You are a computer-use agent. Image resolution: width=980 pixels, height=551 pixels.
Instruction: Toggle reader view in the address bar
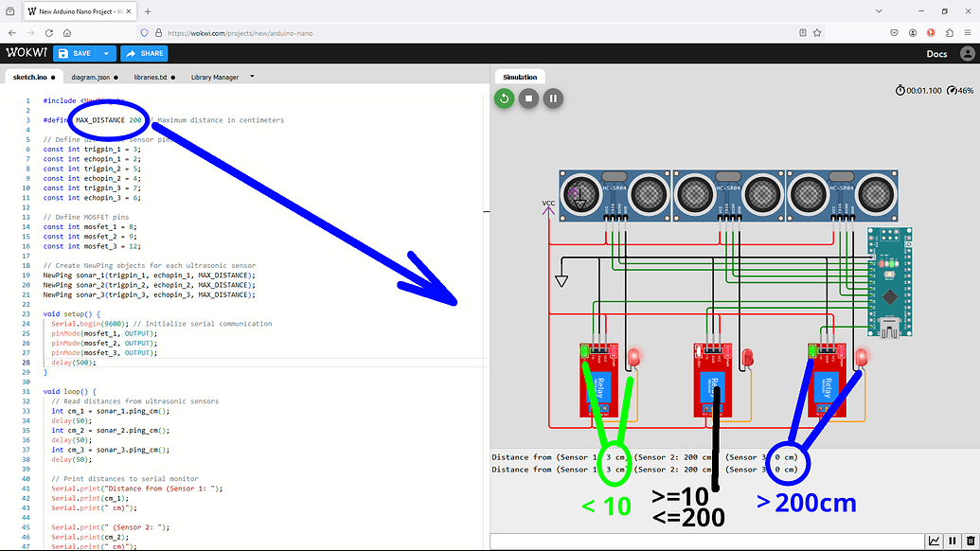[x=802, y=31]
